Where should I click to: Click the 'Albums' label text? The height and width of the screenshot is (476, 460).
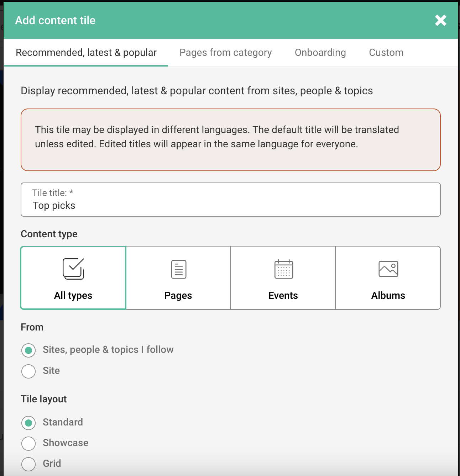[x=388, y=296]
